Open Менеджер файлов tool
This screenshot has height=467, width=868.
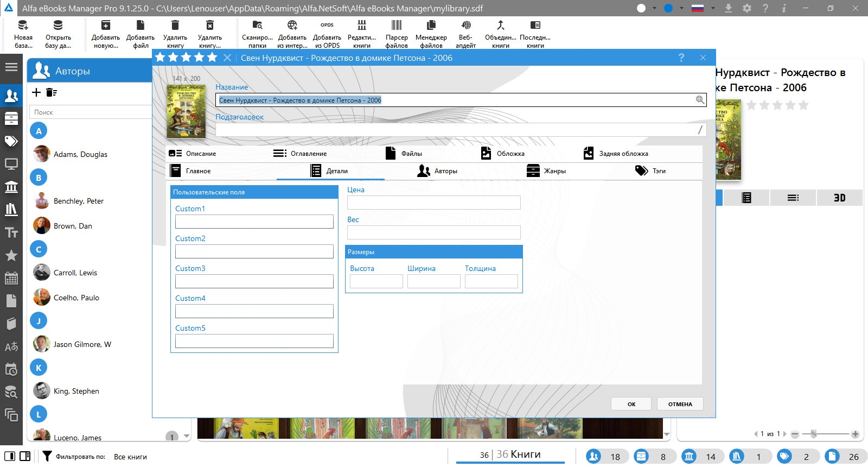point(431,34)
